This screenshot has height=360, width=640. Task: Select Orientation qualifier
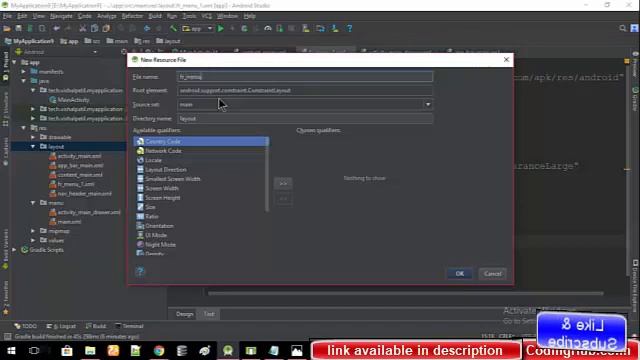(x=200, y=226)
